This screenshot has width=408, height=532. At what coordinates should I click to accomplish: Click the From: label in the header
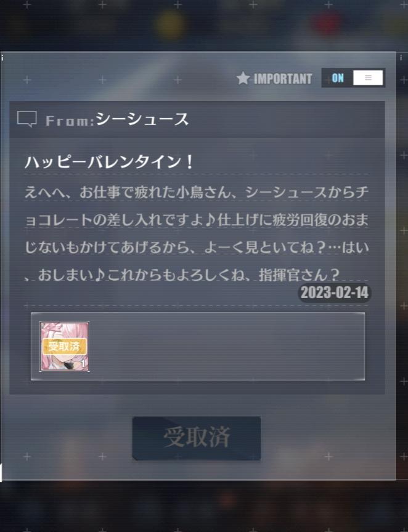(70, 121)
